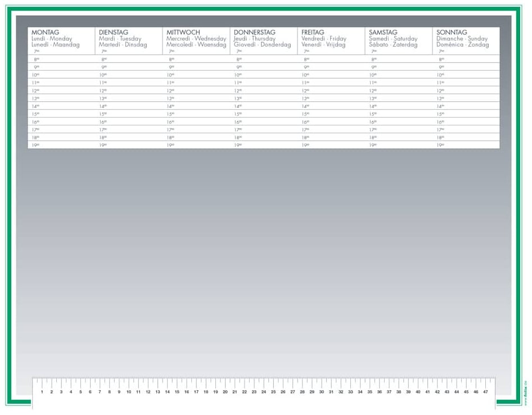Viewport: 532px width, 415px height.
Task: Select the SAMSTAG day heading
Action: (383, 33)
